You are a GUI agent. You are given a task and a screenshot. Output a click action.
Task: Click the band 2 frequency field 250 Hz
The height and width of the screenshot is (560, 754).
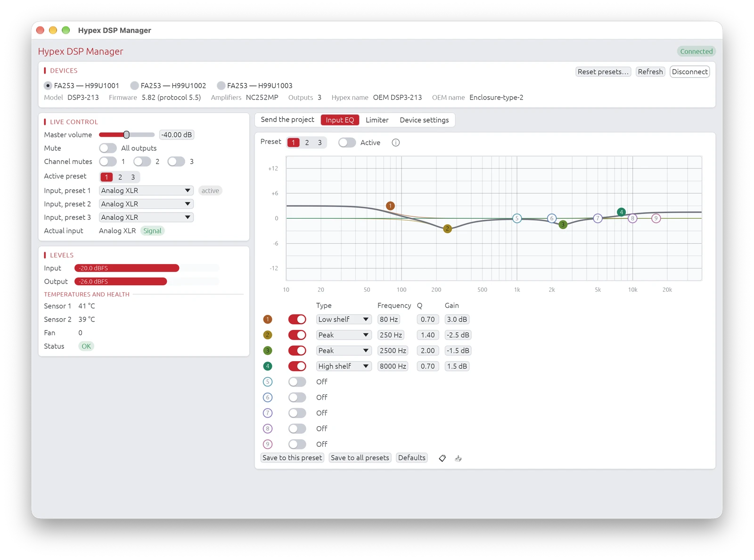click(x=391, y=335)
